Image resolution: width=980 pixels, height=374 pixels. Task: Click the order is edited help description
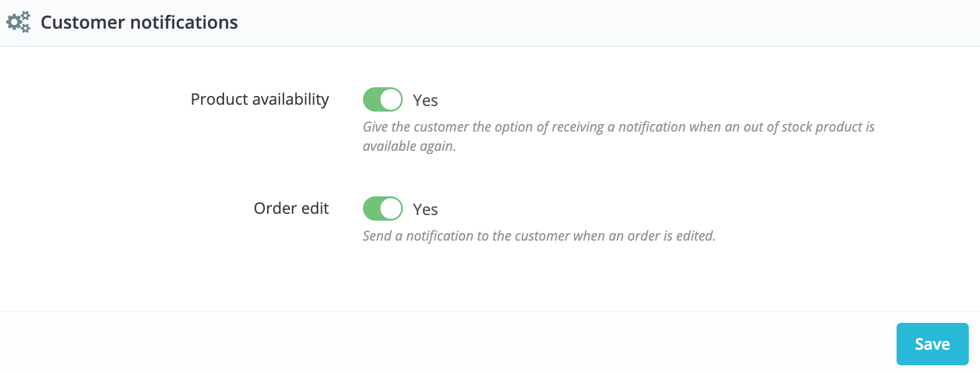click(x=539, y=236)
